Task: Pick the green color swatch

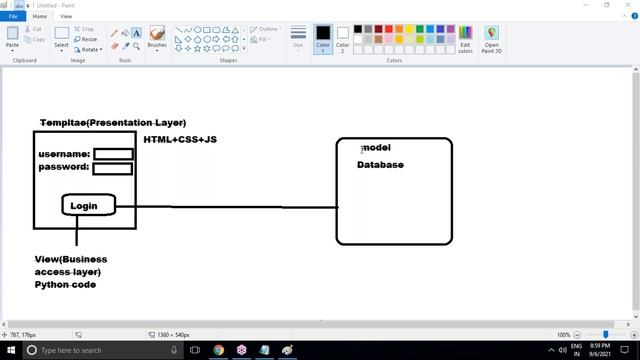Action: [x=420, y=29]
